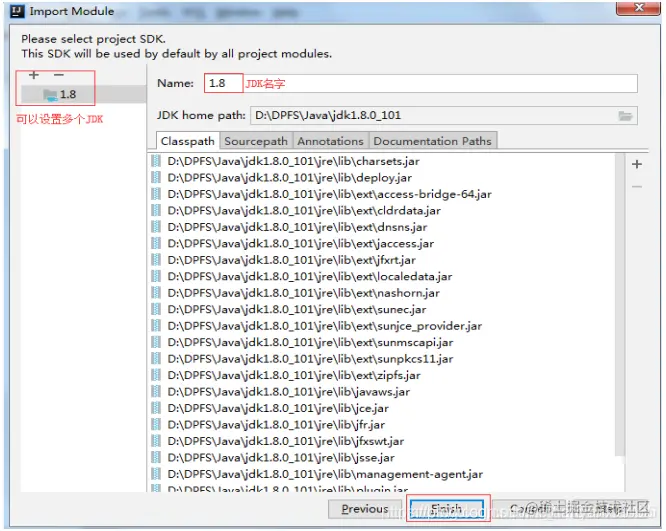Remove classpath entry with minus icon right of the jar list

coord(637,186)
